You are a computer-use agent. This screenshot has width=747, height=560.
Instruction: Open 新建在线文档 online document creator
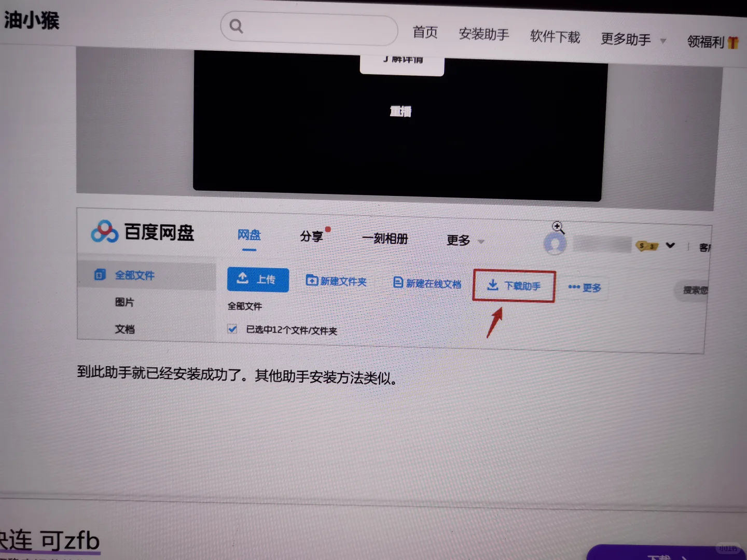point(425,283)
